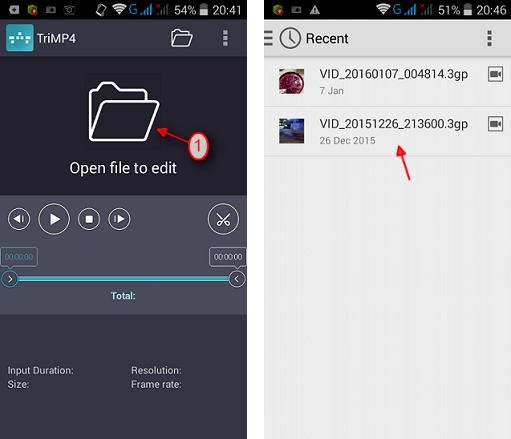
Task: Tap the start time 00:00:00 bubble
Action: 19,257
